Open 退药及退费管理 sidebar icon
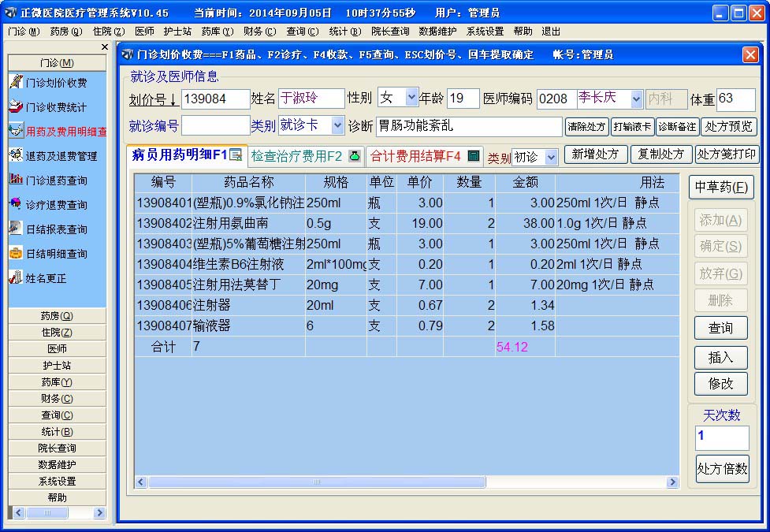 [16, 156]
